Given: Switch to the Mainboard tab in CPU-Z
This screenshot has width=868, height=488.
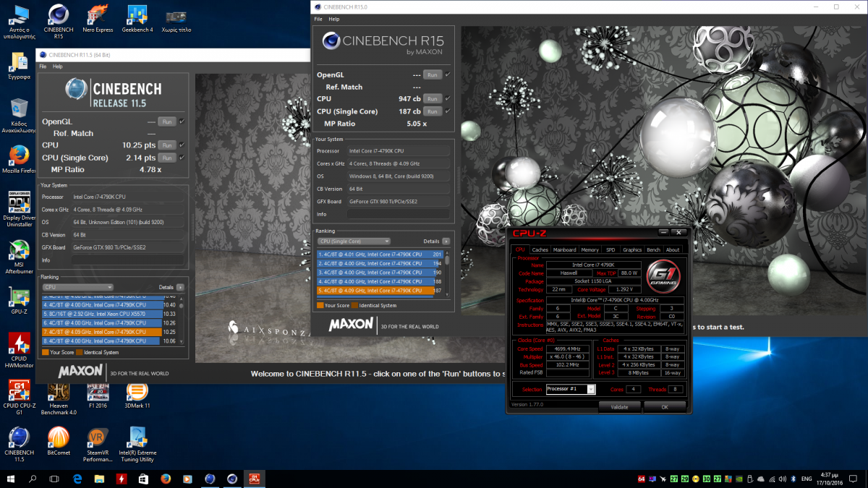Looking at the screenshot, I should 565,249.
